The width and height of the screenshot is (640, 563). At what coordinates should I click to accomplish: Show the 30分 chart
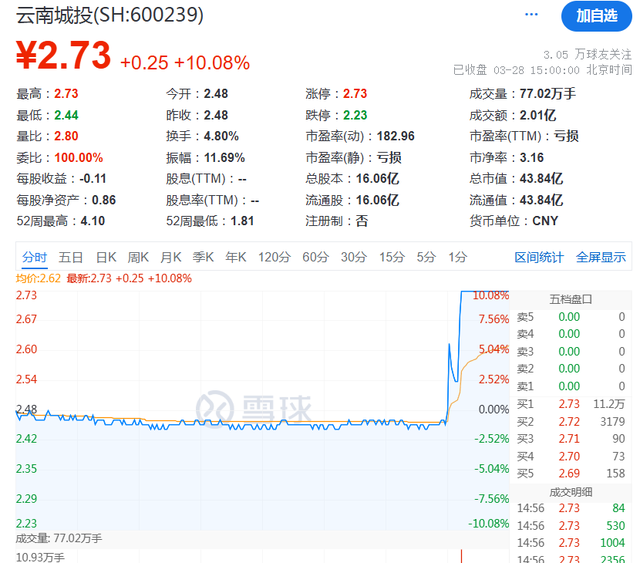(x=354, y=257)
